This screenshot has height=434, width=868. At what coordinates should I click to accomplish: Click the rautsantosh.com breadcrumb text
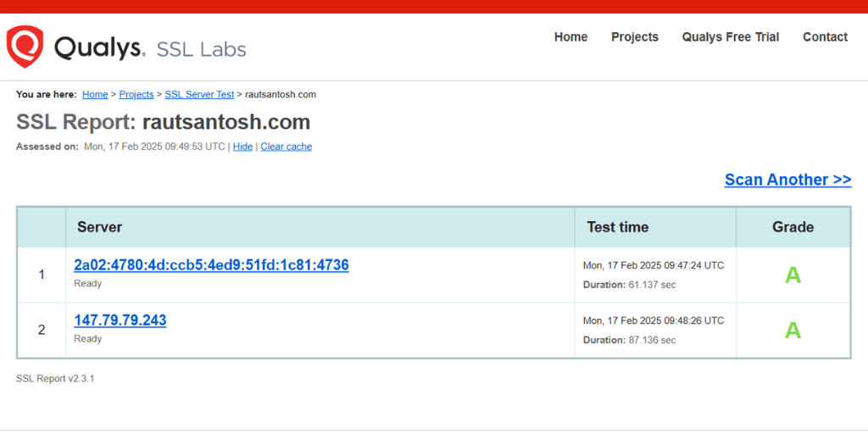(x=281, y=95)
